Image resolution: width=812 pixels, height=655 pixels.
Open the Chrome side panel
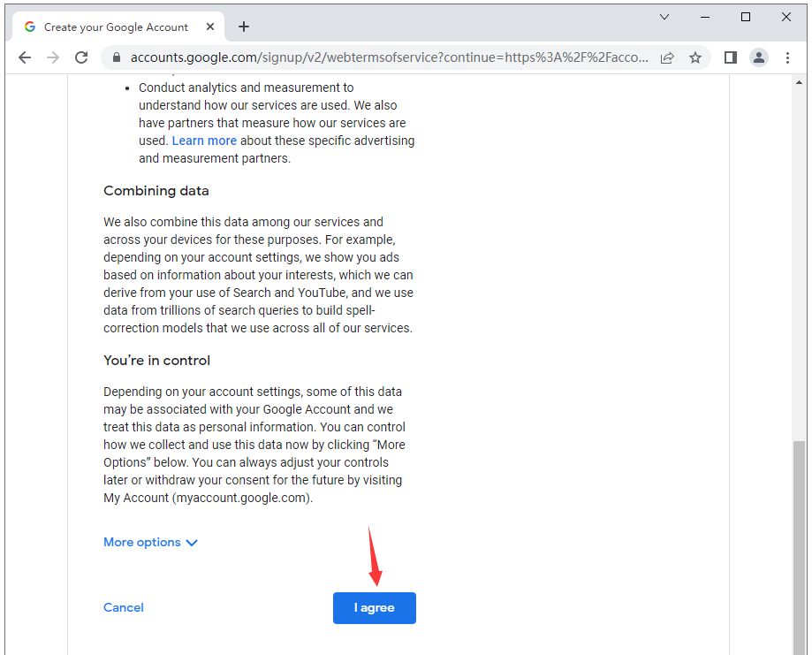click(731, 57)
